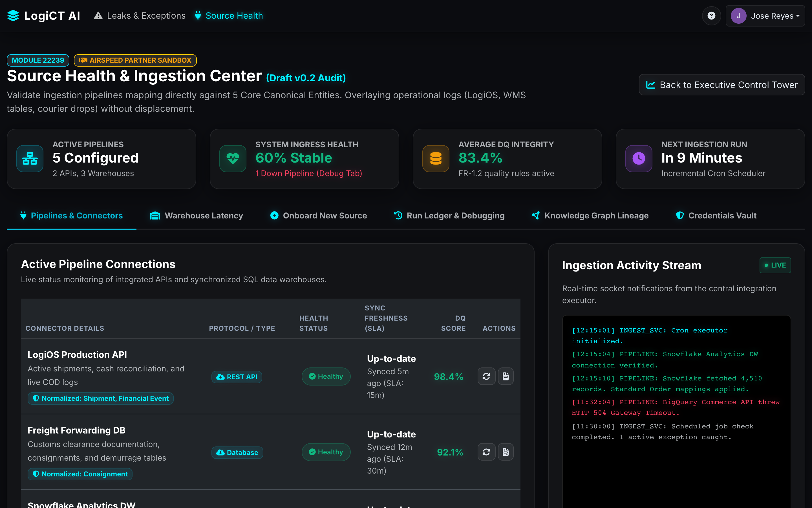812x508 pixels.
Task: Click the cloud icon in REST API badge
Action: click(x=220, y=377)
